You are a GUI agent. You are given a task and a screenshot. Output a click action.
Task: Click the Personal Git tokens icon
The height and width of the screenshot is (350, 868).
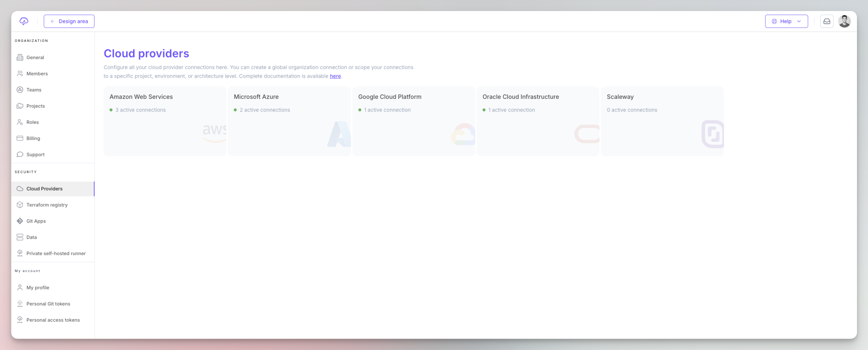coord(20,304)
